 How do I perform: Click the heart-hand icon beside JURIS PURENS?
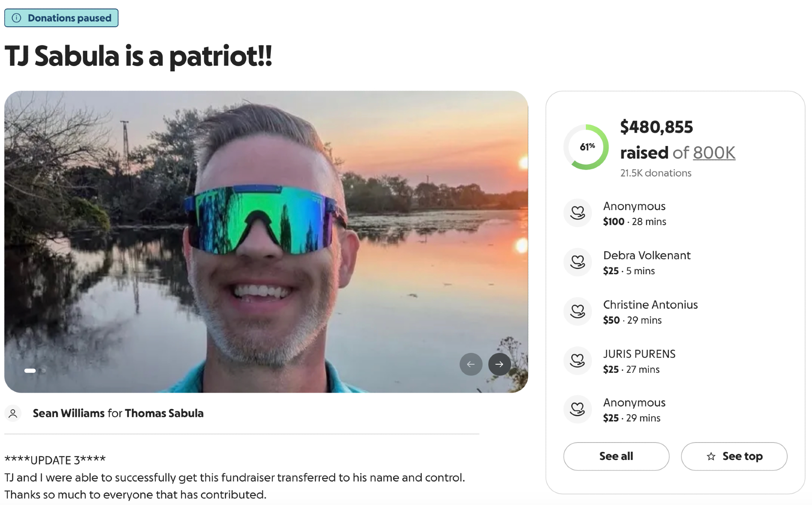point(577,361)
